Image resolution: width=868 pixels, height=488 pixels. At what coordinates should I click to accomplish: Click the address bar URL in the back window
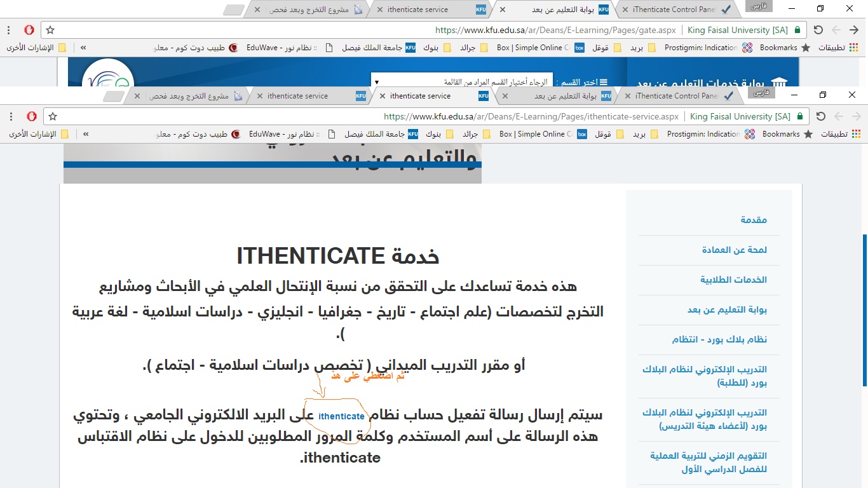click(555, 30)
